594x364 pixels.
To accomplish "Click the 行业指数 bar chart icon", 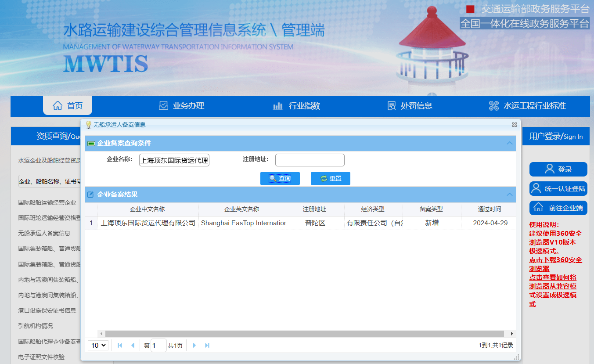I will coord(278,106).
